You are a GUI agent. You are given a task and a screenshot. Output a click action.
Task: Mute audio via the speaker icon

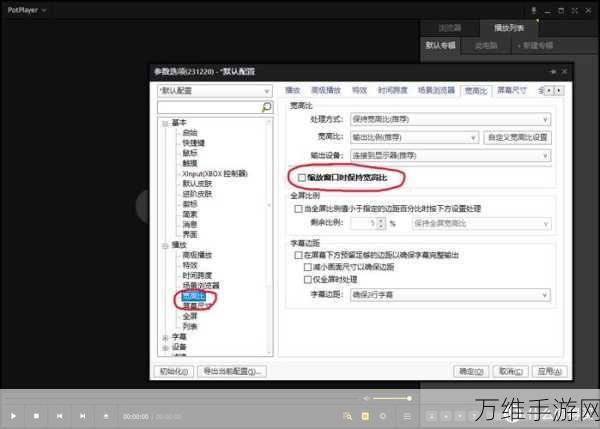tap(366, 398)
